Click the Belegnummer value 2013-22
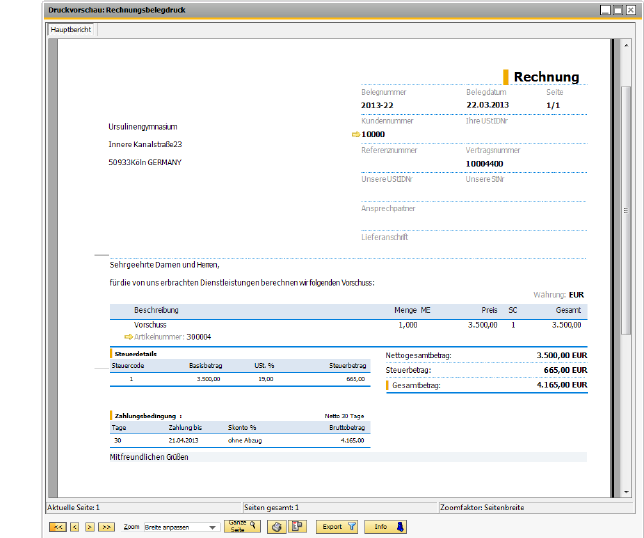This screenshot has height=538, width=644. point(379,104)
